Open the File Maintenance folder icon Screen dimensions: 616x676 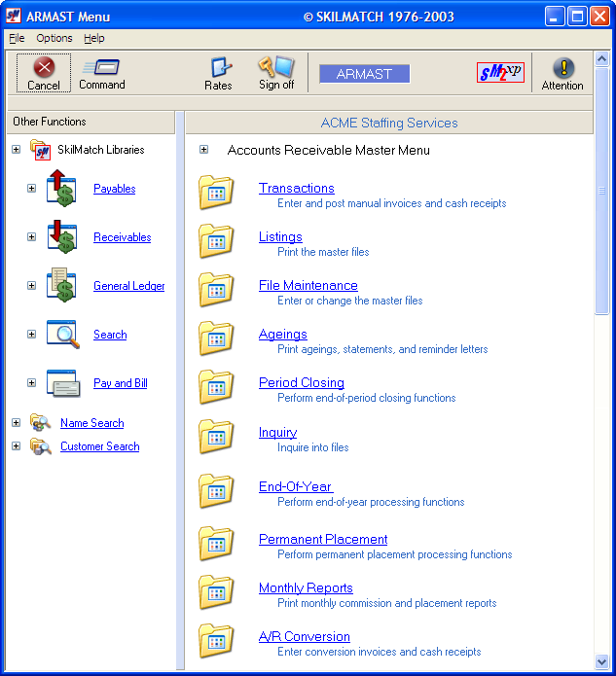click(x=216, y=289)
